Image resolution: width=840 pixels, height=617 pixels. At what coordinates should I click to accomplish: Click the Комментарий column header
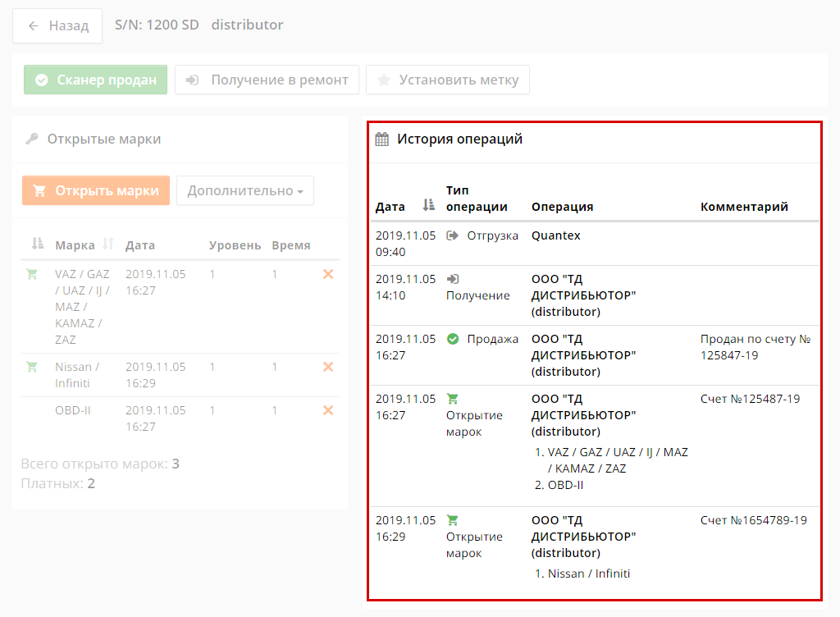coord(744,207)
